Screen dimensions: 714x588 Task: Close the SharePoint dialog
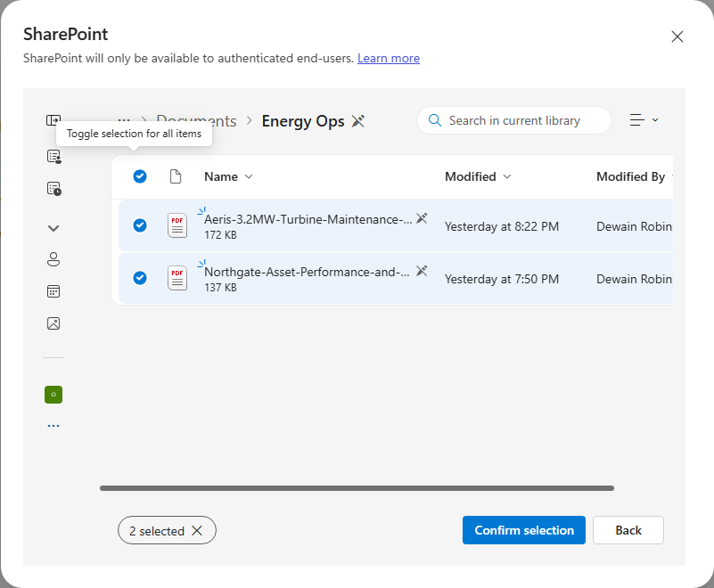677,37
